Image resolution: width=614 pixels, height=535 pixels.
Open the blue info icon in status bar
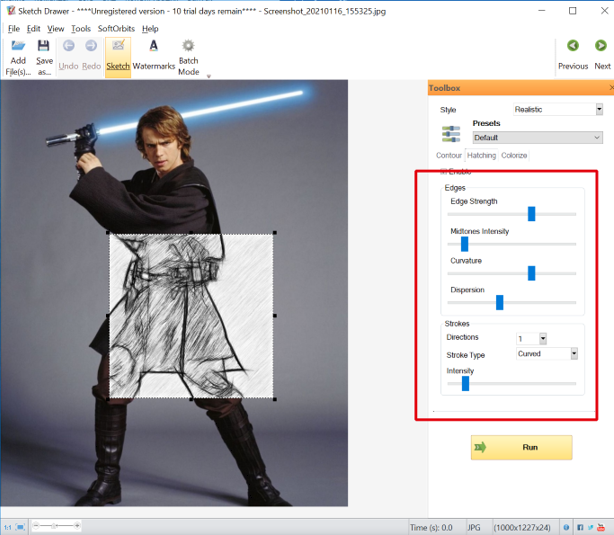click(x=566, y=527)
